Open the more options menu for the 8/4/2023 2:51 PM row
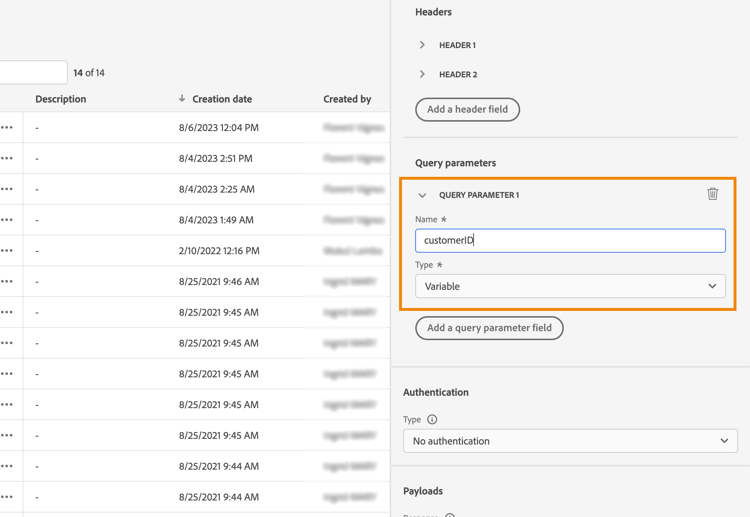The width and height of the screenshot is (750, 517). point(7,159)
